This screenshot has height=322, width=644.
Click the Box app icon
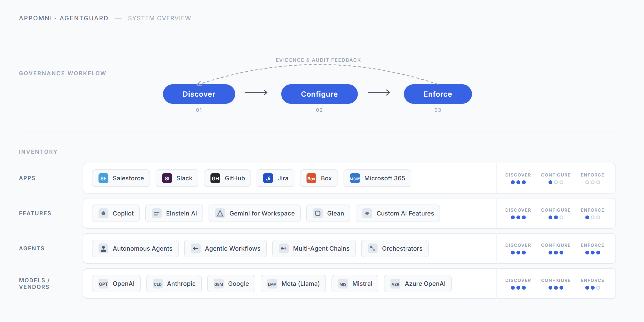point(311,178)
